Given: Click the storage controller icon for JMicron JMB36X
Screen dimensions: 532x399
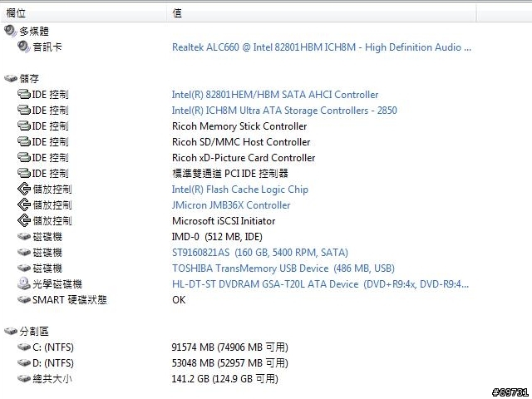Looking at the screenshot, I should [x=24, y=204].
